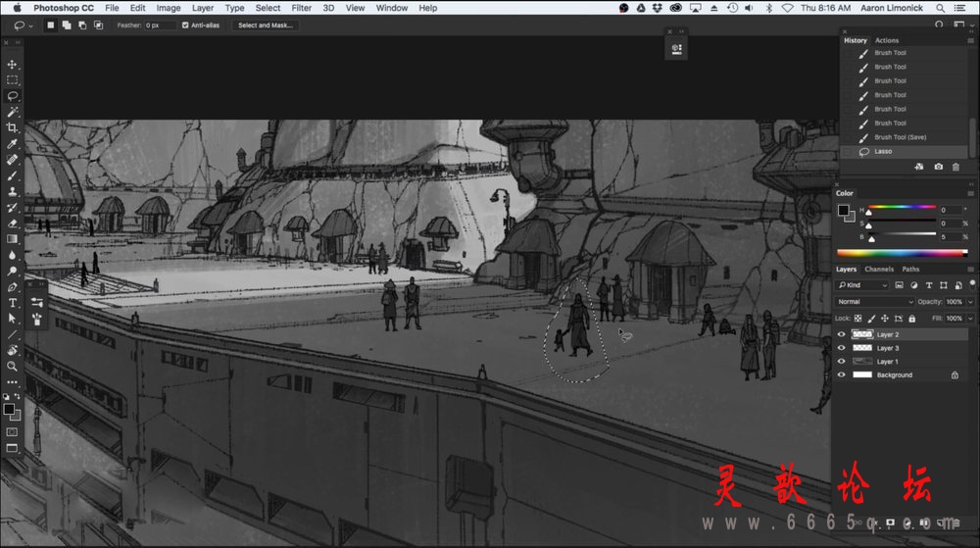This screenshot has width=980, height=548.
Task: Open the Normal blend mode dropdown
Action: coord(875,302)
